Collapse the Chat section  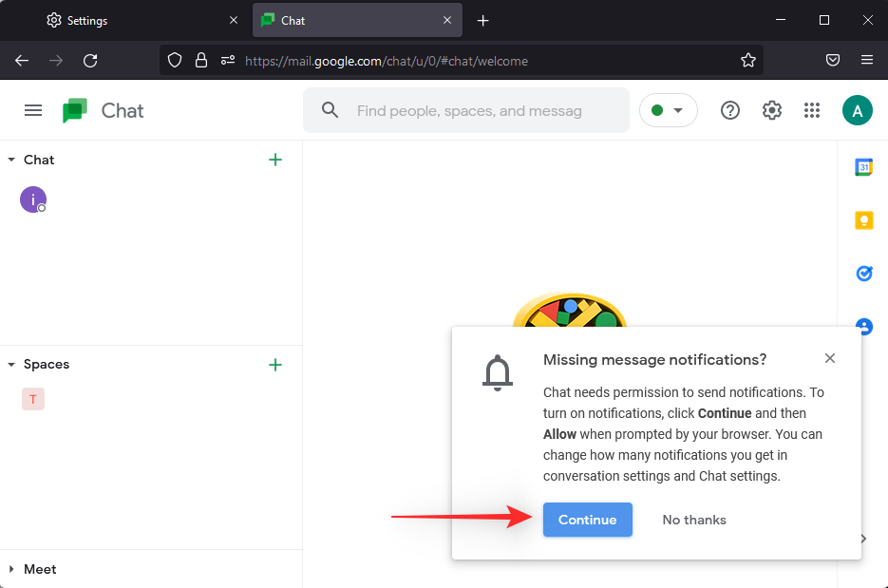pos(11,161)
